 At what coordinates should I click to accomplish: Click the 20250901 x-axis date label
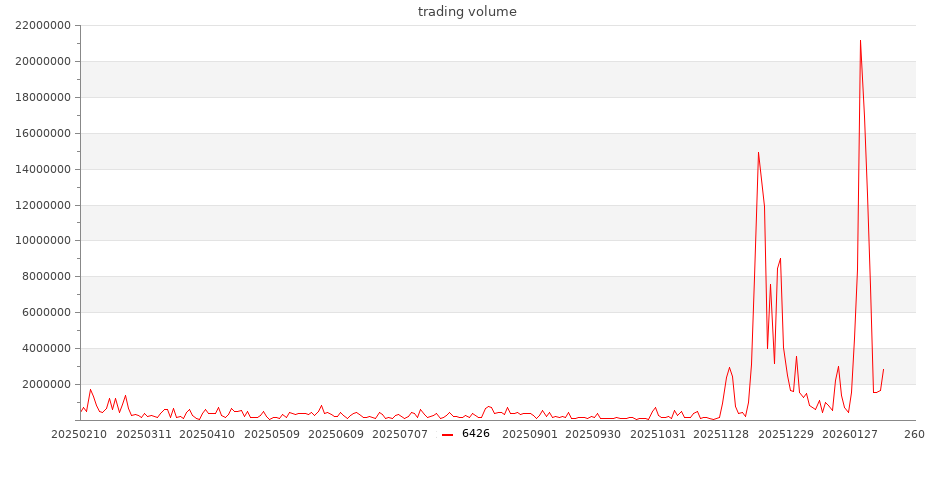pos(530,434)
